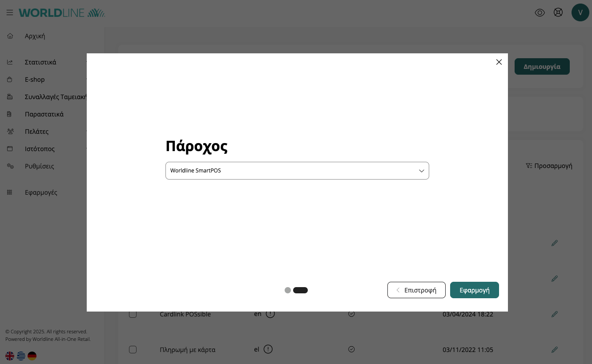
Task: Open the user avatar V menu
Action: pyautogui.click(x=580, y=12)
